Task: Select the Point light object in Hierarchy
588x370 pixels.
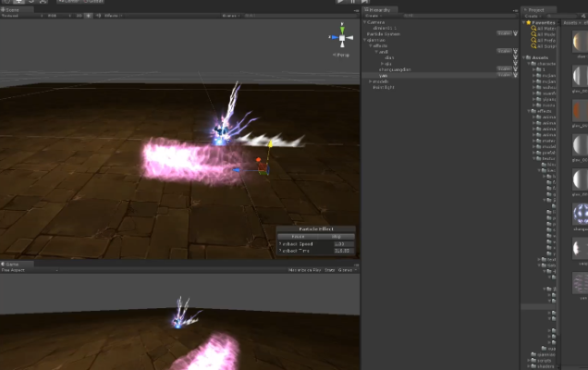Action: coord(384,87)
